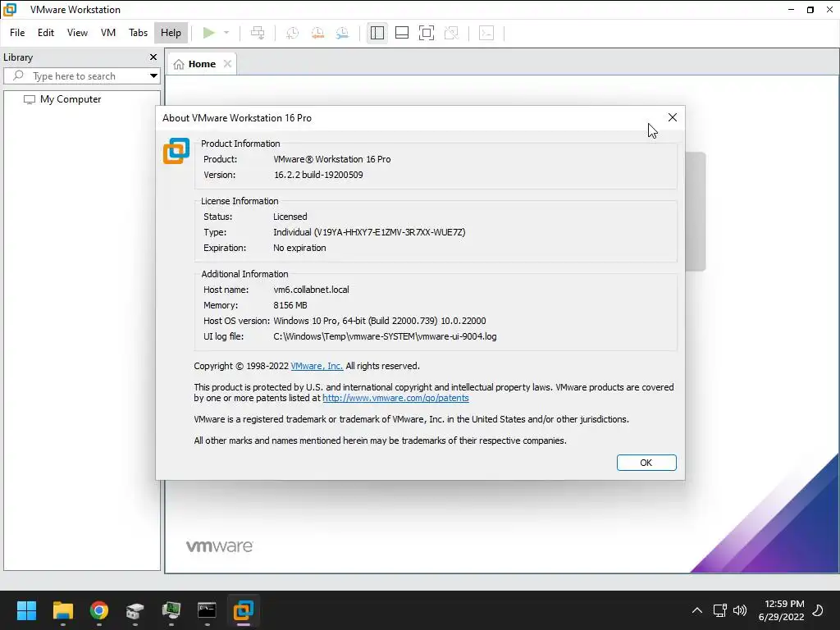
Task: Open the File menu
Action: pyautogui.click(x=17, y=33)
